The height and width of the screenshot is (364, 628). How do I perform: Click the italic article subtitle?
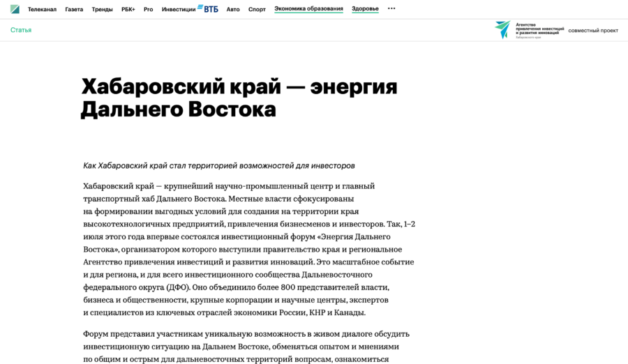click(219, 165)
